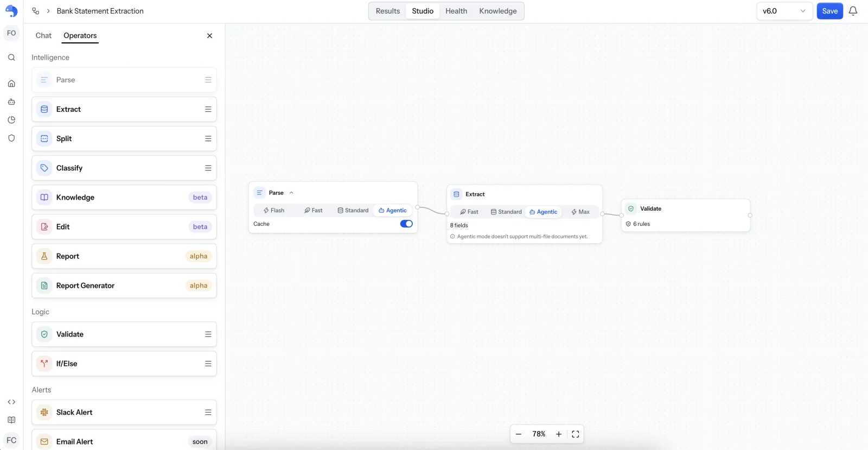Viewport: 868px width, 450px height.
Task: Click drag handle on the Validate operator
Action: [208, 334]
